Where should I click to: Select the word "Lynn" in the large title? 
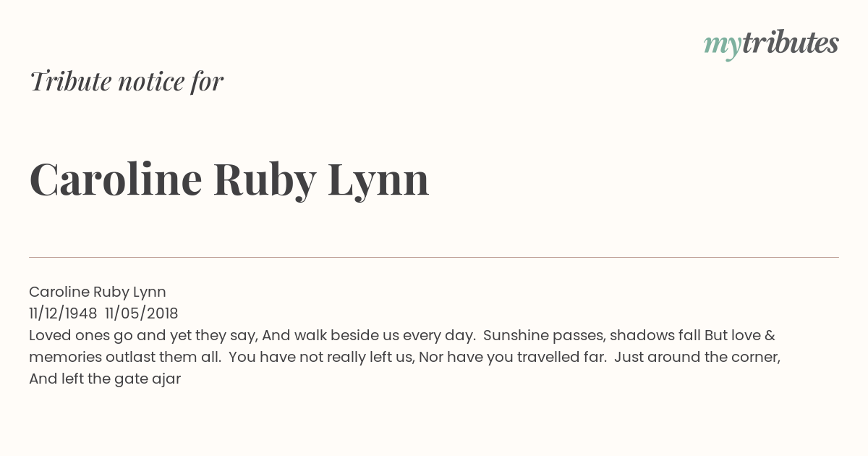378,180
